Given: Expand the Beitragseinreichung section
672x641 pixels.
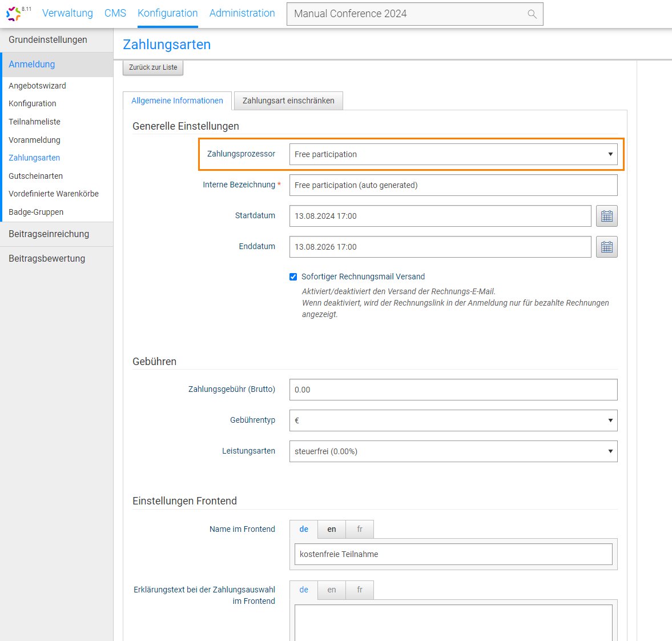Looking at the screenshot, I should 49,234.
